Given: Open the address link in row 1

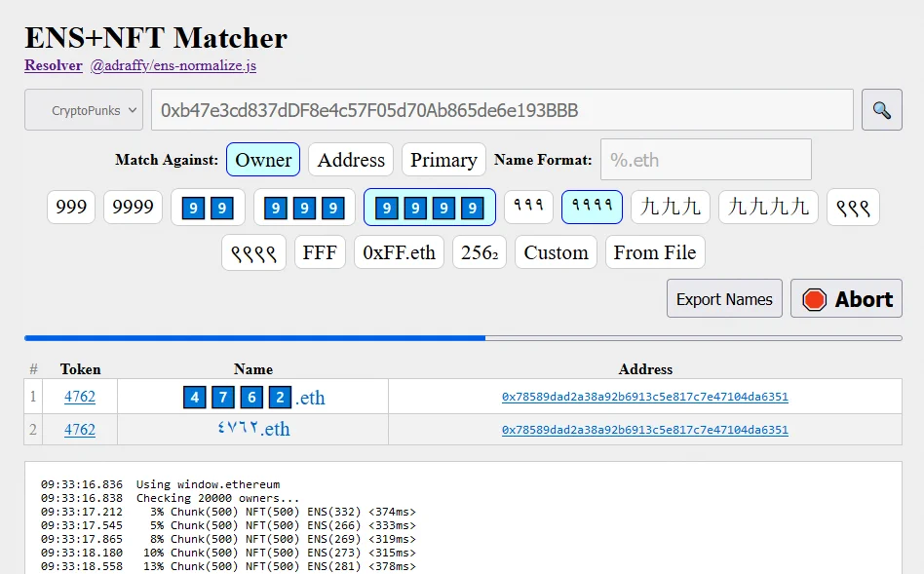Looking at the screenshot, I should 644,397.
